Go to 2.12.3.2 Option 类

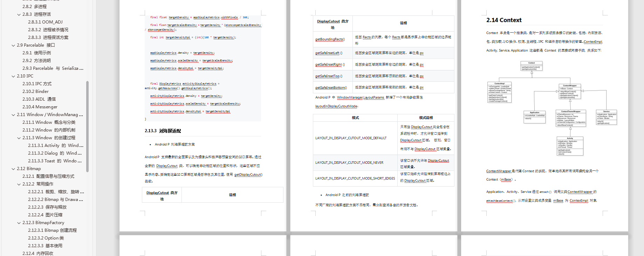(46, 238)
